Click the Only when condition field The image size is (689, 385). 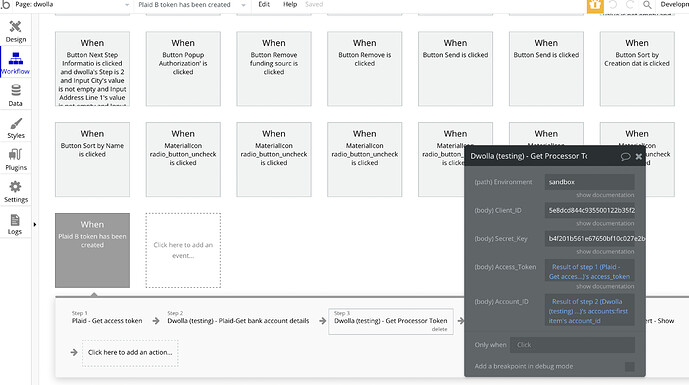point(572,345)
